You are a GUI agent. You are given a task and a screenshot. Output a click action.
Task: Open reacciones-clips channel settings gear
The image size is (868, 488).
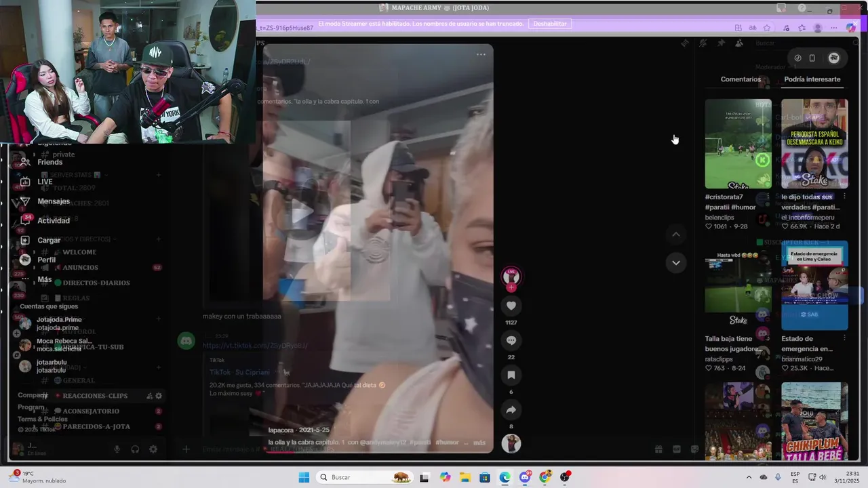[159, 396]
